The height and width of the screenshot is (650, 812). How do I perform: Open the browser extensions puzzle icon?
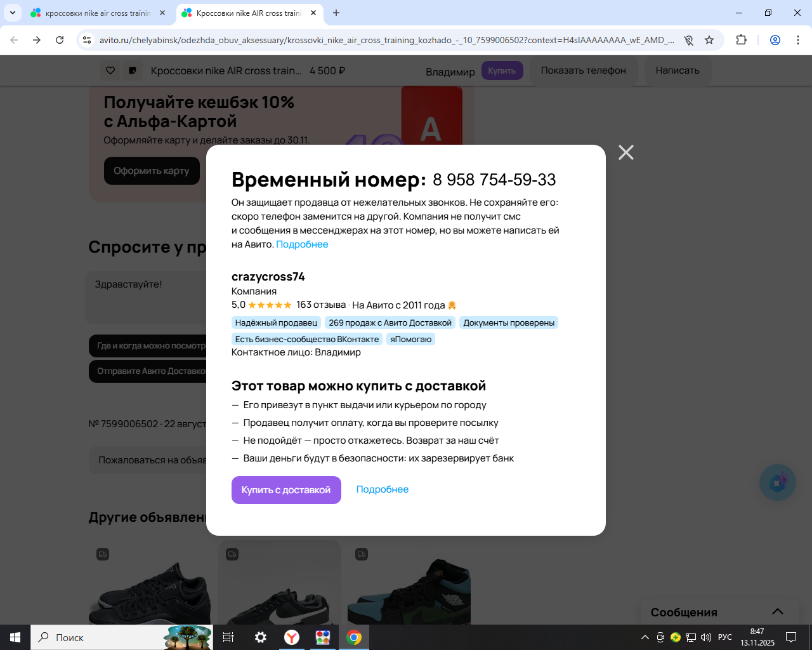741,40
